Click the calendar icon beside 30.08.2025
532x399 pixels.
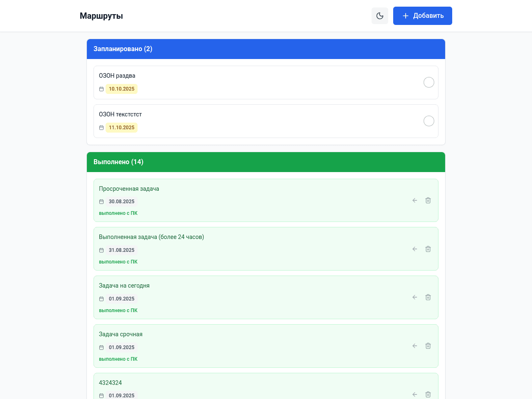pyautogui.click(x=101, y=202)
